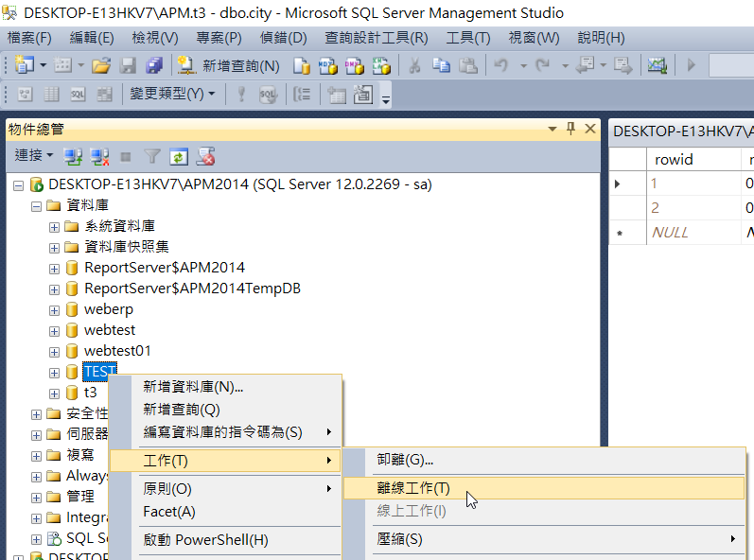Click the DMX query icon
The height and width of the screenshot is (560, 754).
[x=355, y=66]
